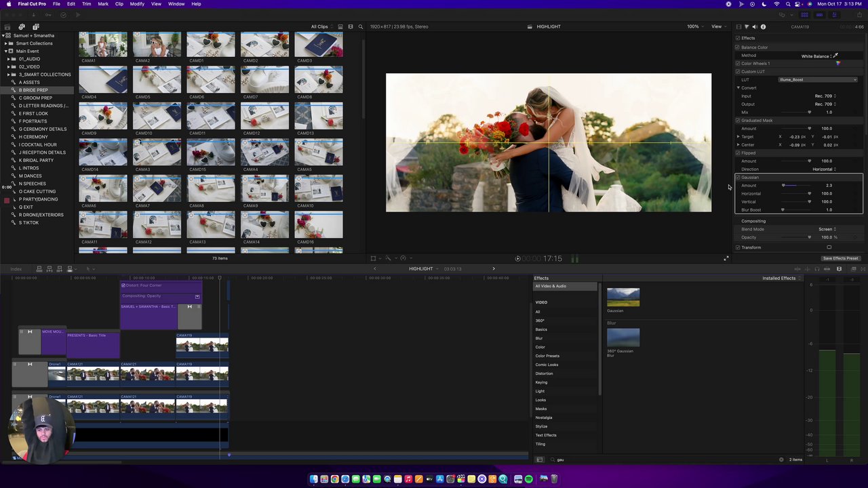
Task: Enter full screen viewer playback
Action: pyautogui.click(x=726, y=258)
